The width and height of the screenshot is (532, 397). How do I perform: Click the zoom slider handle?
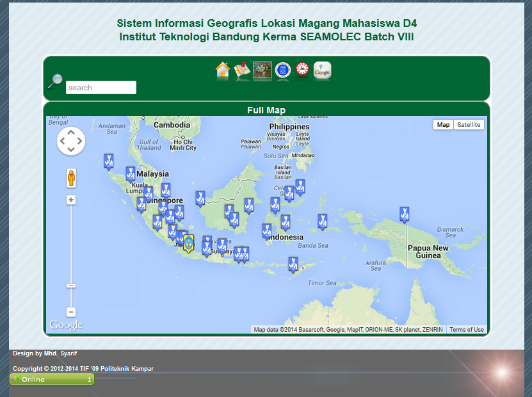pos(71,286)
